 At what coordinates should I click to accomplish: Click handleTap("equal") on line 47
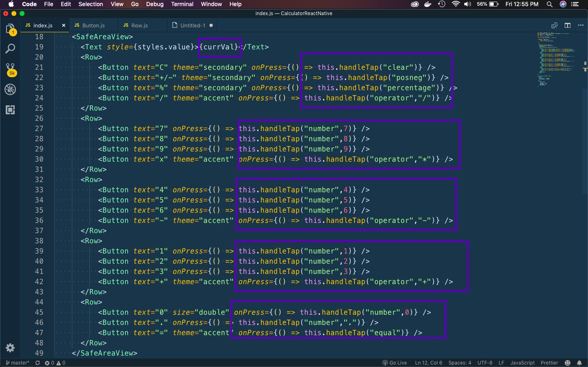click(x=365, y=333)
